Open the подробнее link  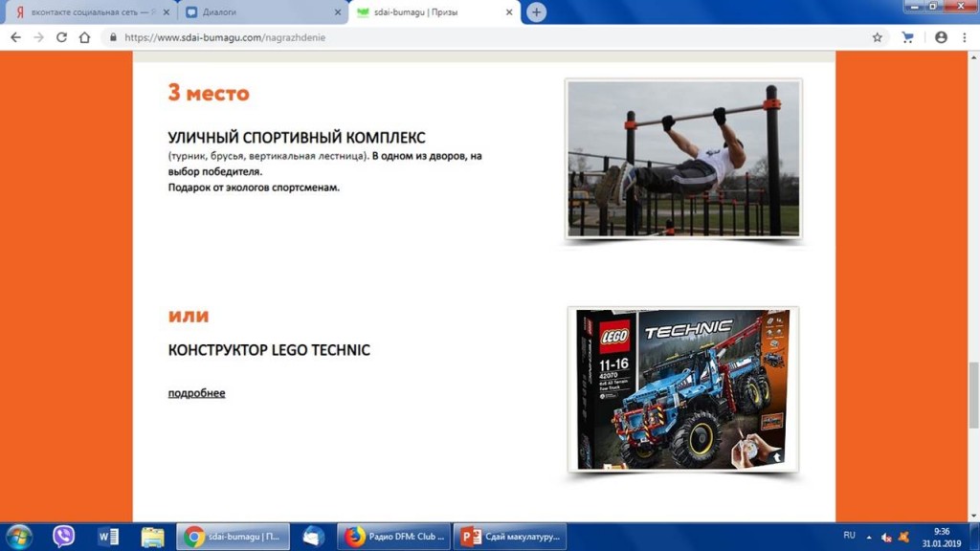point(196,393)
